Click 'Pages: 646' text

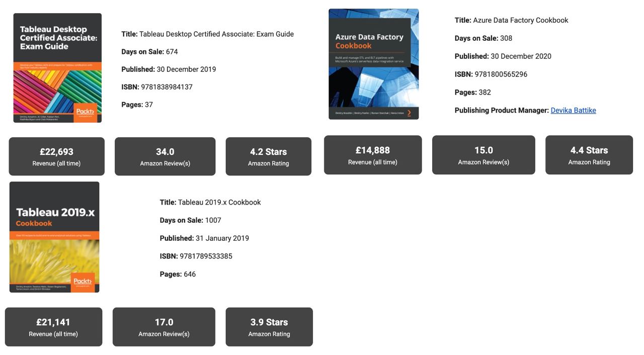click(178, 275)
